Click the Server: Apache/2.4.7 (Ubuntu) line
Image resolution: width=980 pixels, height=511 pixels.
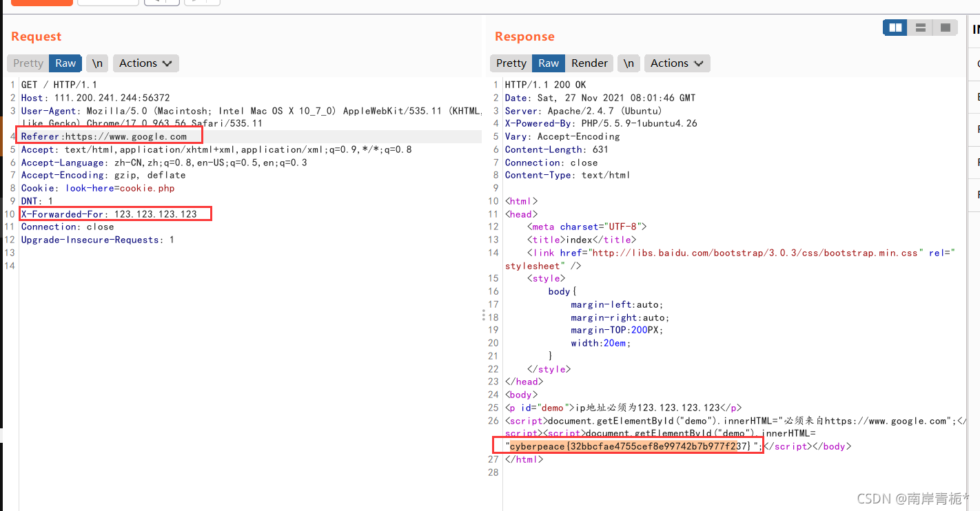pos(583,111)
